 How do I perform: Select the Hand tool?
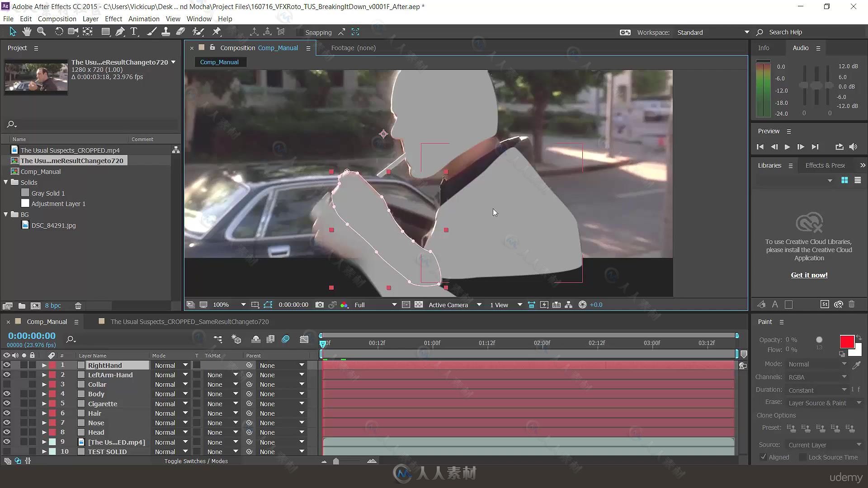coord(27,32)
